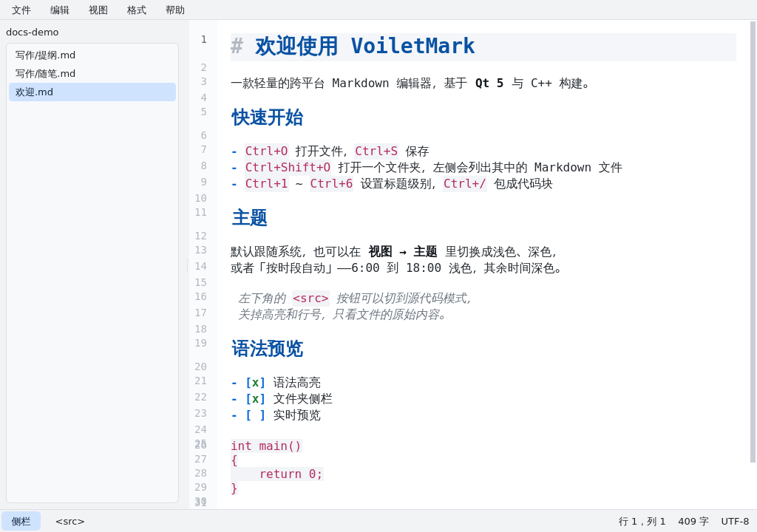Click the 语法高亮 task list line
This screenshot has width=757, height=532.
coord(276,383)
